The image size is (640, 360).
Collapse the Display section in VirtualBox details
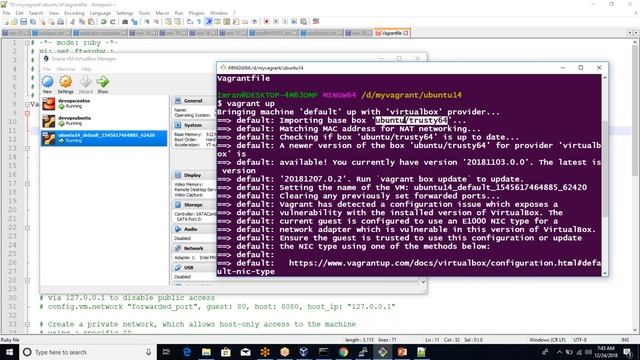(192, 175)
